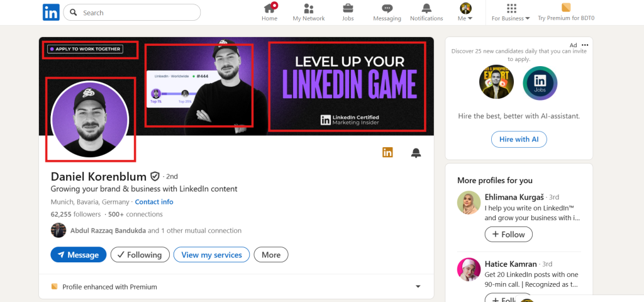Screen dimensions: 644x302
Task: Open the More actions menu
Action: click(x=271, y=255)
